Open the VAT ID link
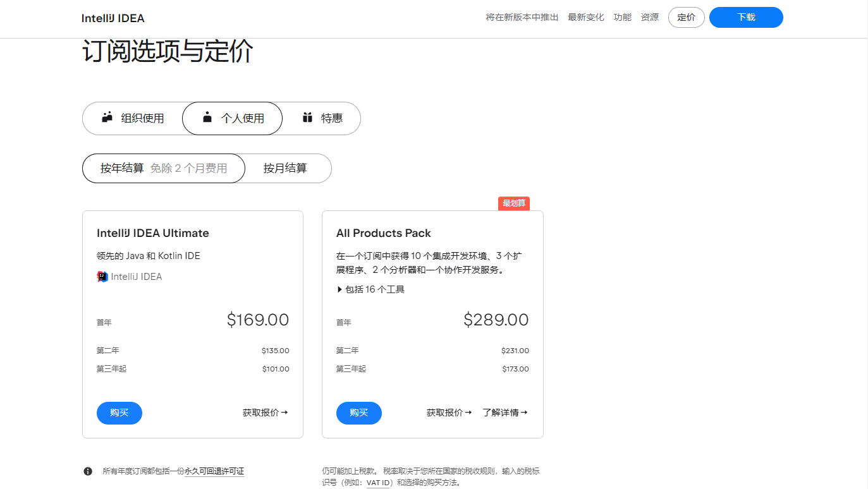868x489 pixels. (x=378, y=483)
